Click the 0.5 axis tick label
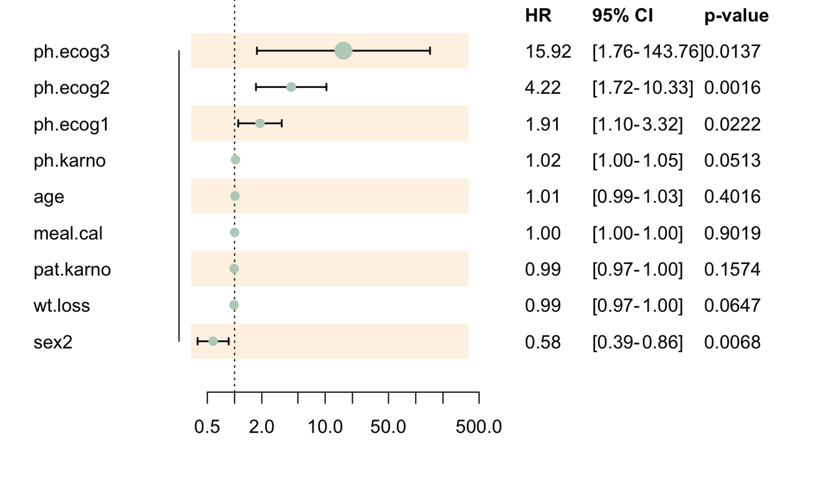Viewport: 816px width, 504px height. click(x=207, y=427)
